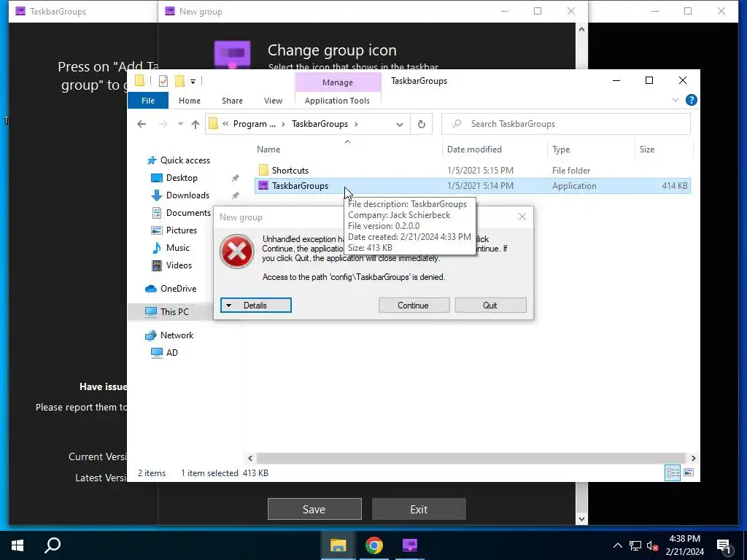This screenshot has width=747, height=560.
Task: Click Exit in the New group window
Action: pyautogui.click(x=419, y=510)
